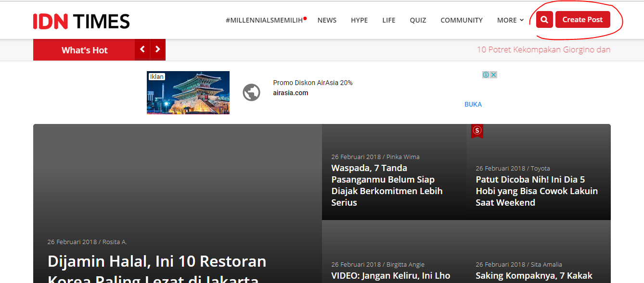Viewport: 644px width, 283px height.
Task: Click the red search magnifier icon
Action: coord(544,20)
